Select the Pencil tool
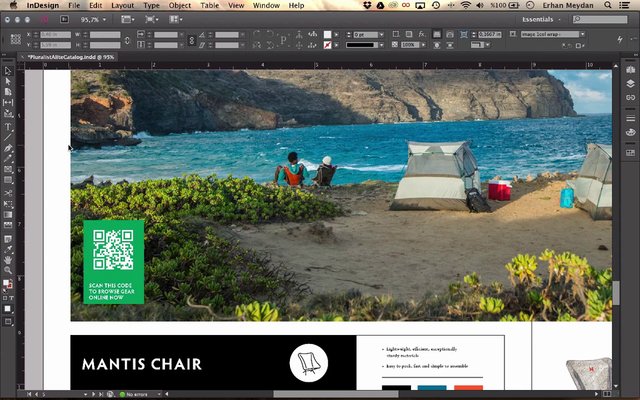Viewport: 640px width, 400px height. (x=8, y=158)
